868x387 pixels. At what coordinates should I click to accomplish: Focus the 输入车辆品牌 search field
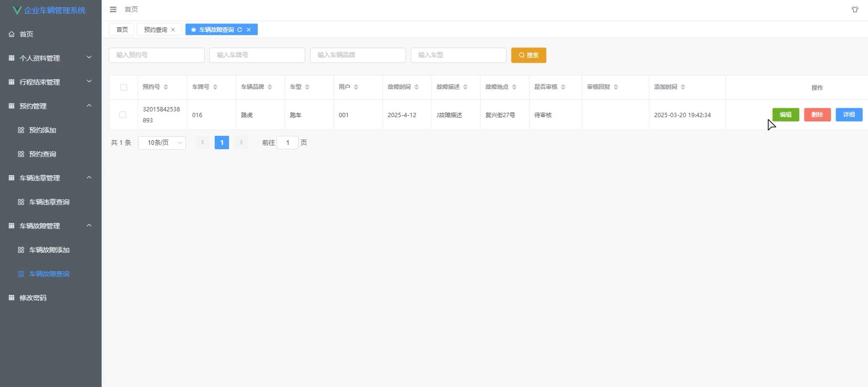(358, 55)
